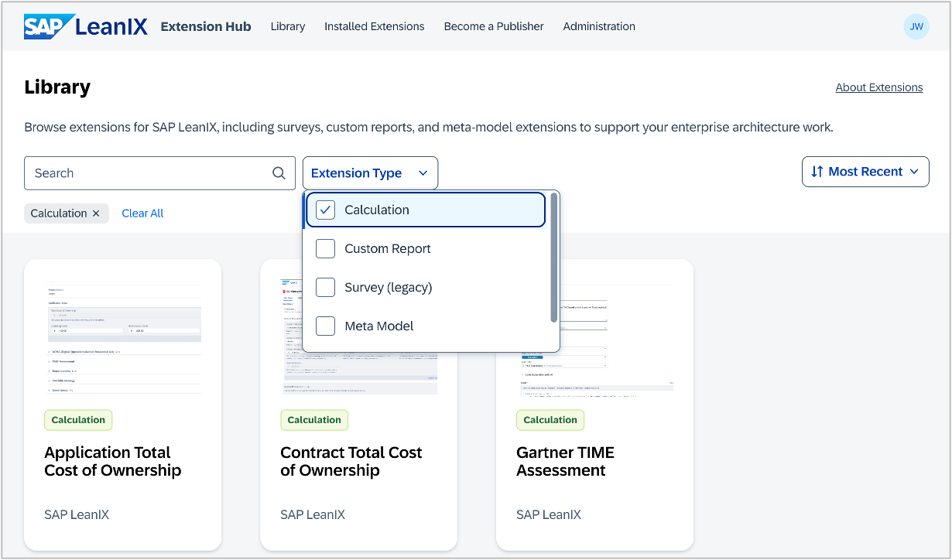Go to Installed Extensions tab
The width and height of the screenshot is (952, 560).
click(375, 26)
